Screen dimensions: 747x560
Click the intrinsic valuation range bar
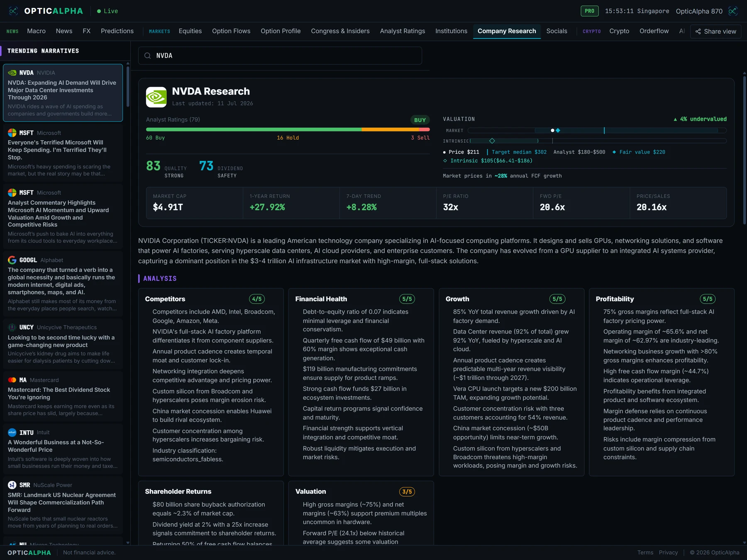(x=597, y=141)
